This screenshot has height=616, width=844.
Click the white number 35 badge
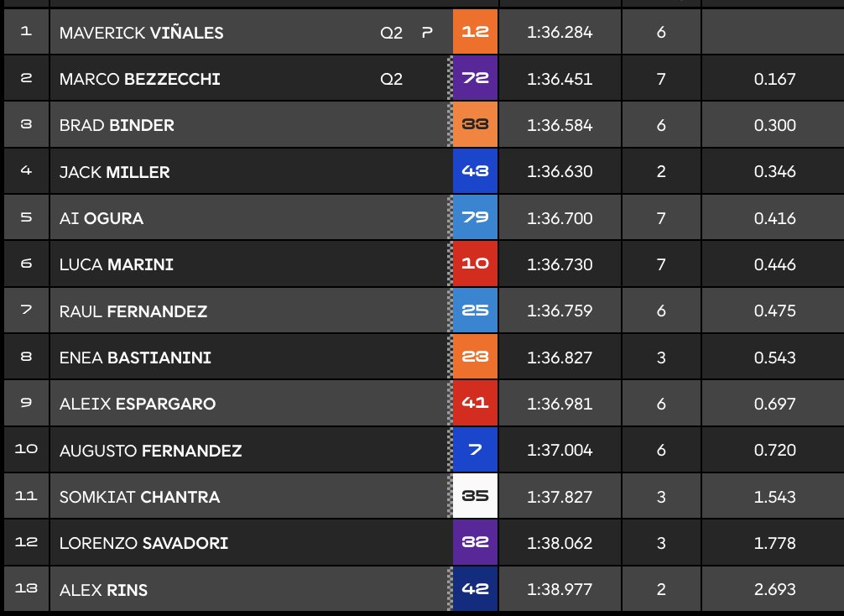[x=475, y=496]
